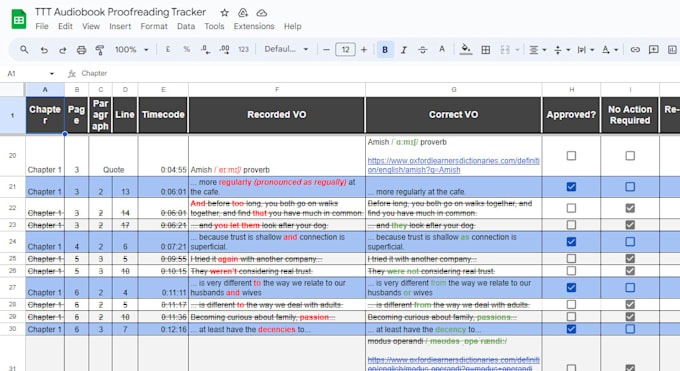Image resolution: width=680 pixels, height=371 pixels.
Task: Click the search menus magnifier icon
Action: click(x=24, y=49)
